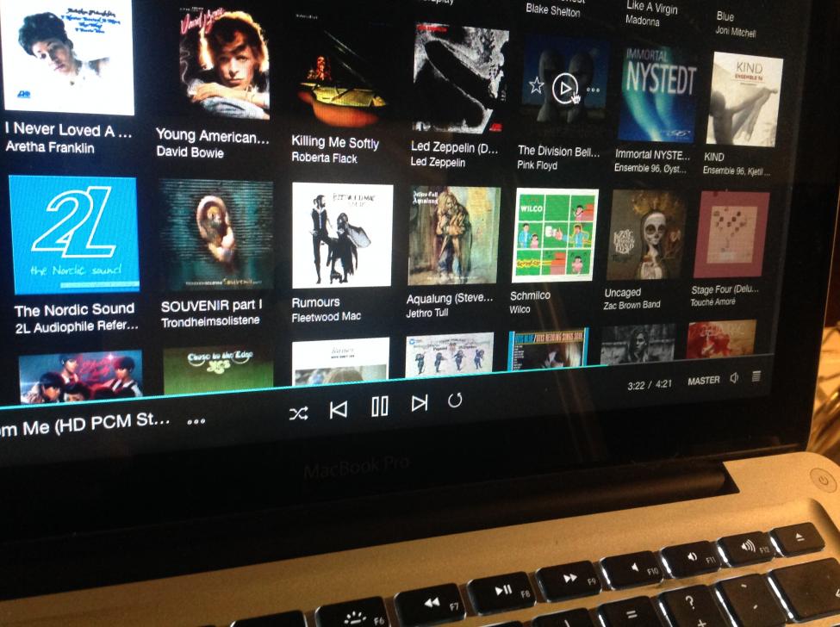Go to the Touché Amoré artist name

click(713, 302)
